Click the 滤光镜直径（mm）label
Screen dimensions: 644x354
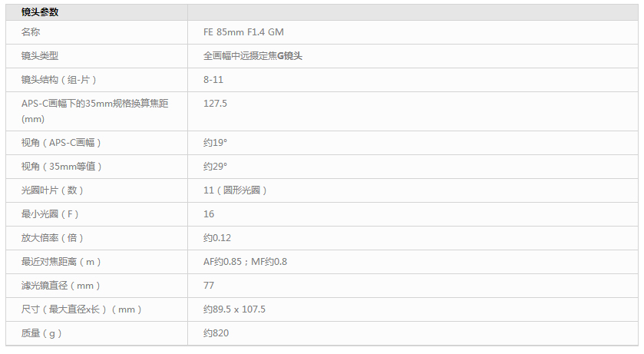click(61, 286)
